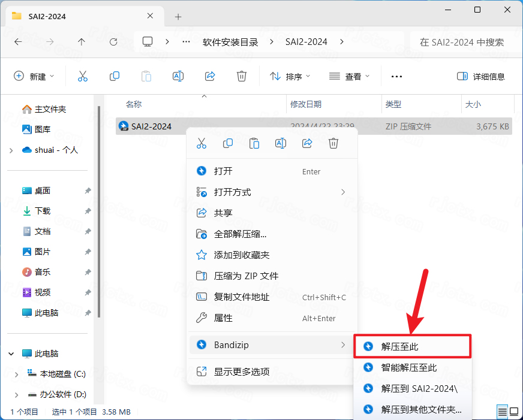
Task: Click 软件安装目录 in the address bar
Action: 230,42
